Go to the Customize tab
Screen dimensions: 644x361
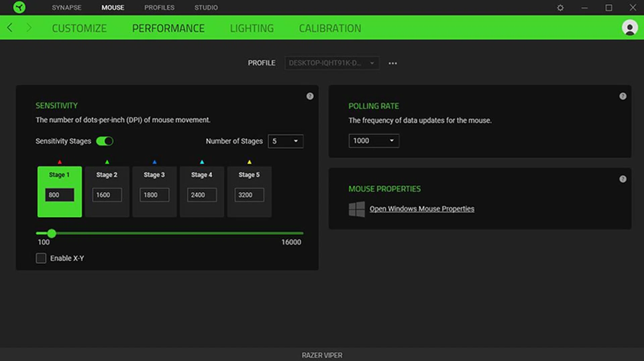79,28
